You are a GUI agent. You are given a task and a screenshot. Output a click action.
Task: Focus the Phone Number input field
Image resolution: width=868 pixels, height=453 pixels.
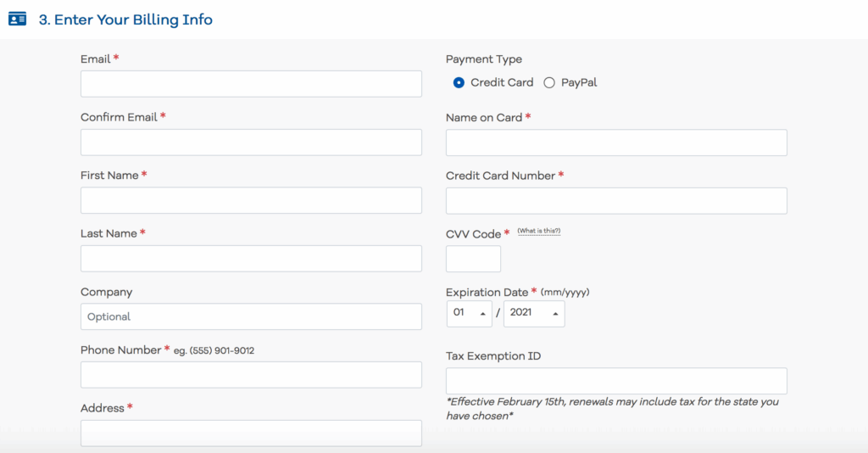tap(251, 375)
